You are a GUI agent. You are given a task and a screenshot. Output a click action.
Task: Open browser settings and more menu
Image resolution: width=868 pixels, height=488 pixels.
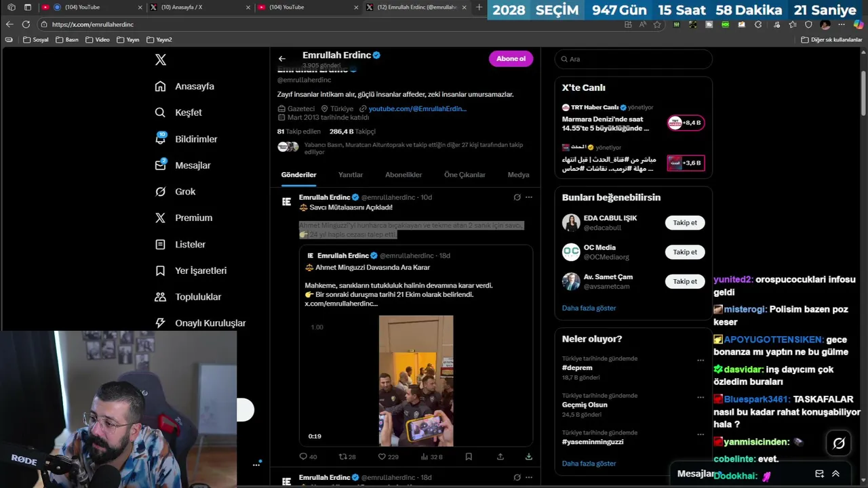click(841, 24)
